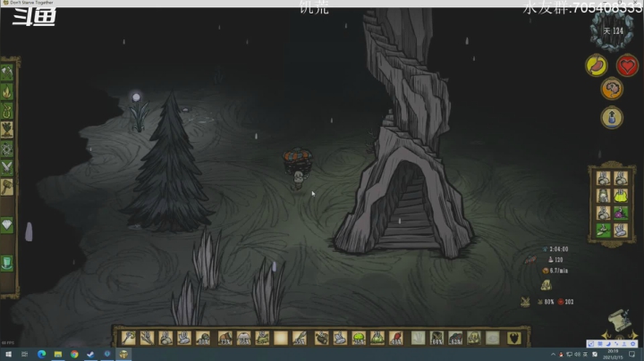Open the Windows notification center
644x361 pixels.
(632, 354)
